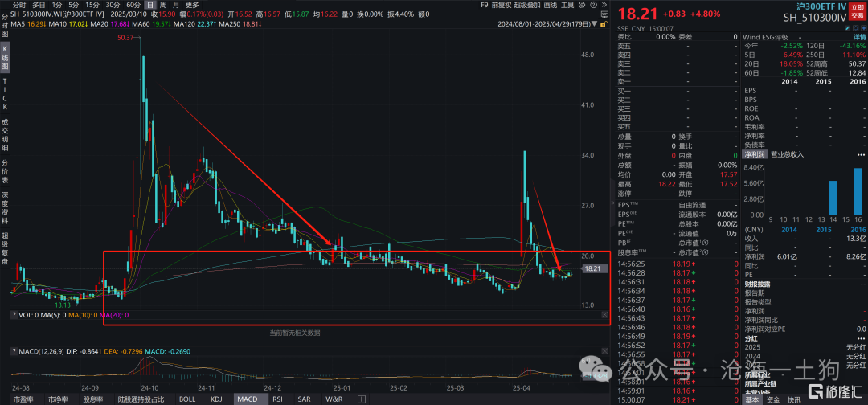Open the 超级叠加 overlay menu
868x405 pixels.
(x=527, y=5)
